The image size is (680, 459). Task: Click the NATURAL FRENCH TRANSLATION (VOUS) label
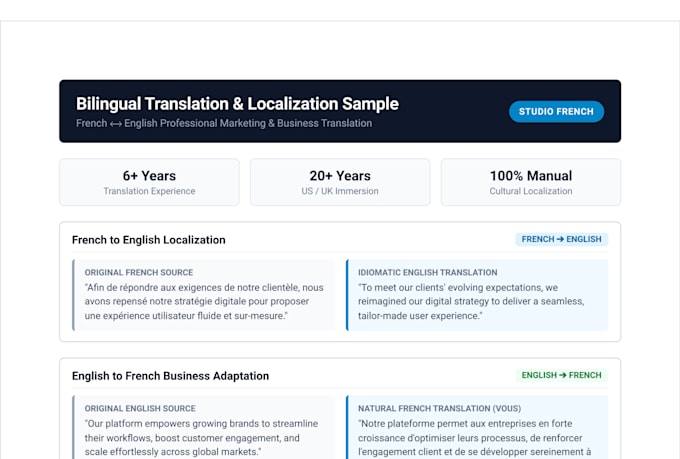click(439, 408)
